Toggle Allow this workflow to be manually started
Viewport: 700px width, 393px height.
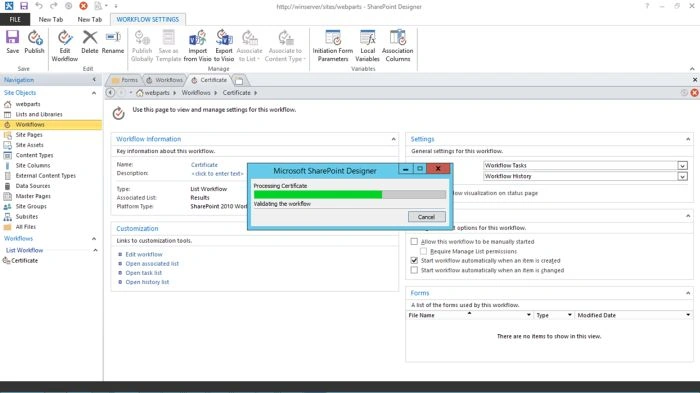pyautogui.click(x=414, y=242)
